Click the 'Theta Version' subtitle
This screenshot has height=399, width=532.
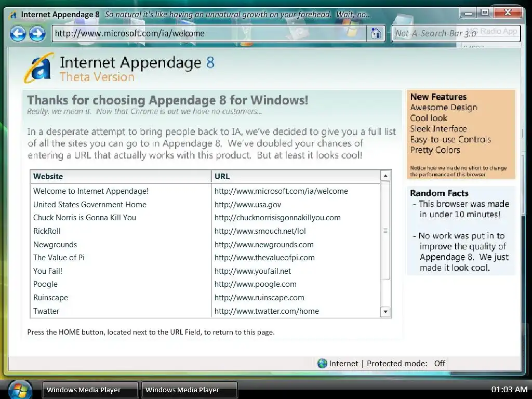pos(97,77)
